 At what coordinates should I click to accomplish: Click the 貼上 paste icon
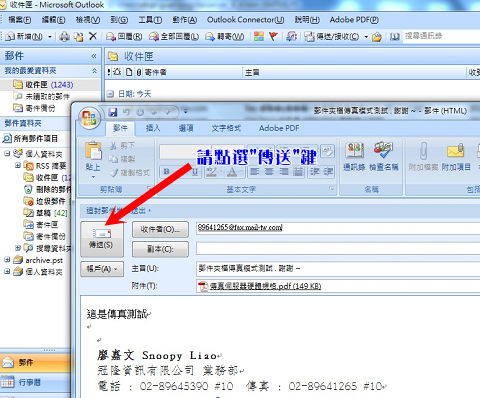coord(93,151)
